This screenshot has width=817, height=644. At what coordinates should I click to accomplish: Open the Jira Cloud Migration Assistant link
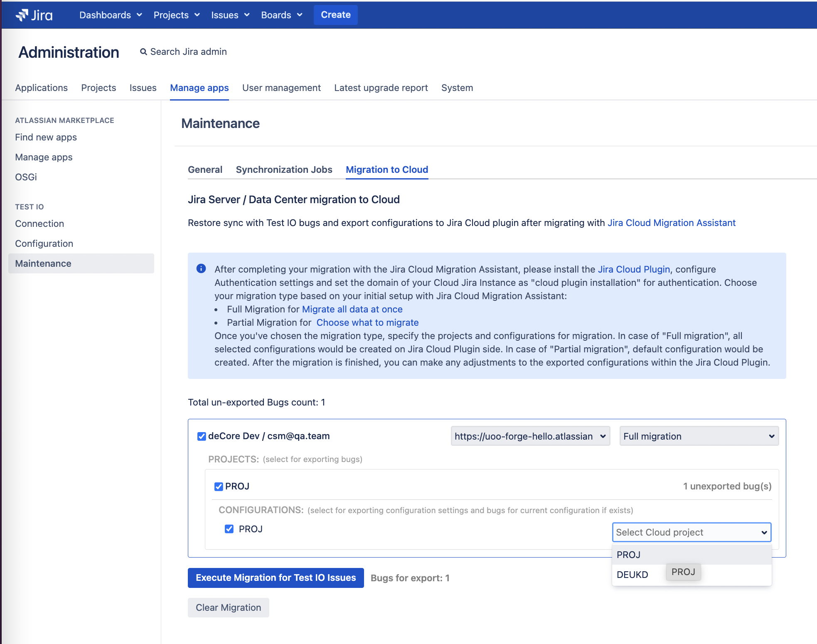672,223
